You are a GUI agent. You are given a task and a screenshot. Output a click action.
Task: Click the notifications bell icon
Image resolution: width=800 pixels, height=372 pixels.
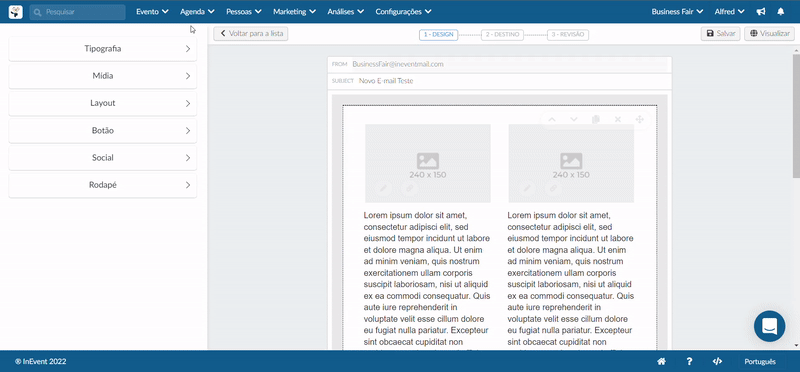click(x=781, y=12)
